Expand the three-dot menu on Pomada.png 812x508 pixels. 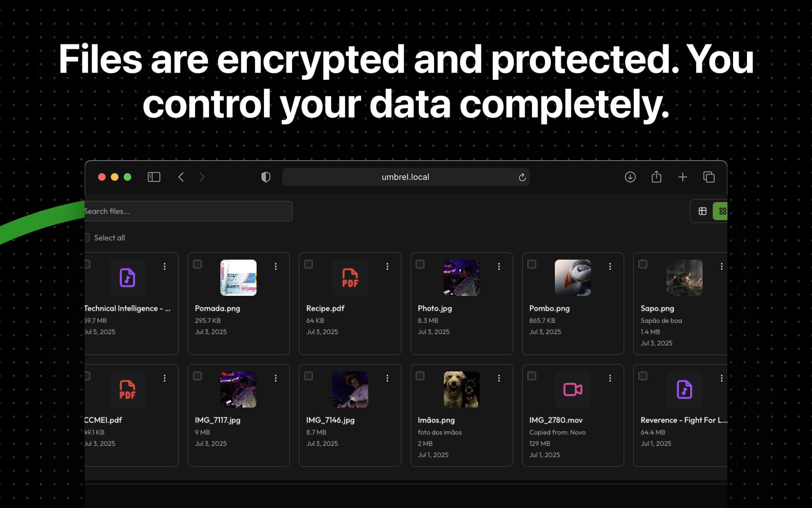276,266
